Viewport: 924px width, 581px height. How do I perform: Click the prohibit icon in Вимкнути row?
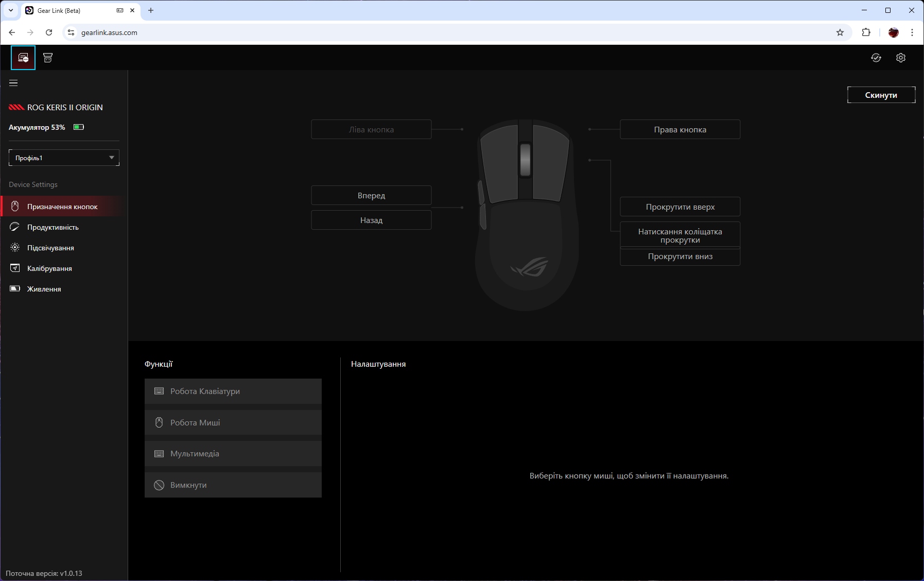159,485
